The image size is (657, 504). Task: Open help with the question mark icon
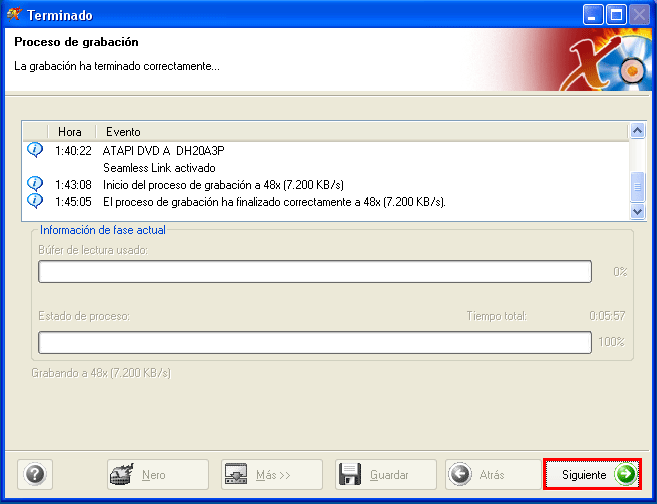(35, 474)
